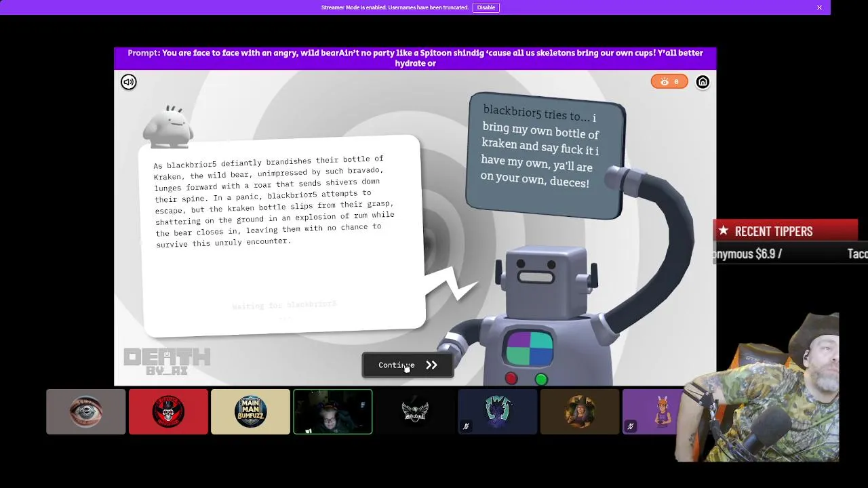Click 'Streamer Mode is enabled' message
Viewport: 868px width, 488px height.
tap(395, 7)
